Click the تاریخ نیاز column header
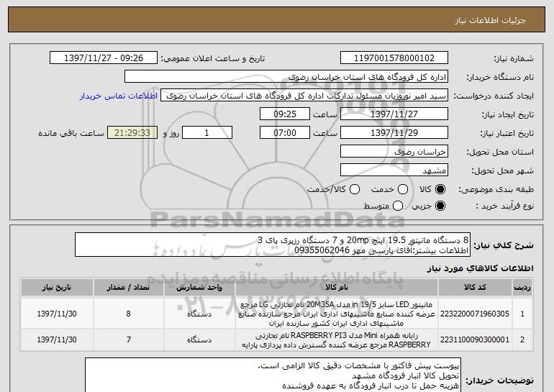Image resolution: width=554 pixels, height=392 pixels. (57, 288)
